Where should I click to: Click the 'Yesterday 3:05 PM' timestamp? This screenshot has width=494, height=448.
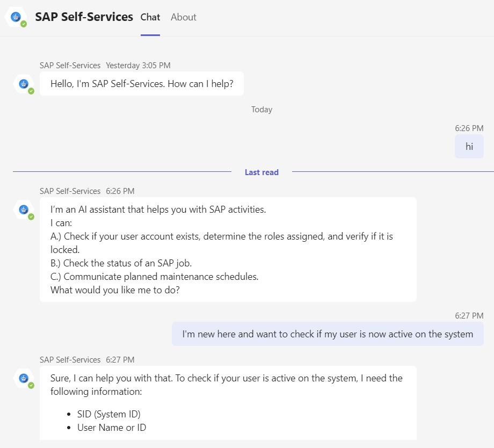[x=138, y=65]
